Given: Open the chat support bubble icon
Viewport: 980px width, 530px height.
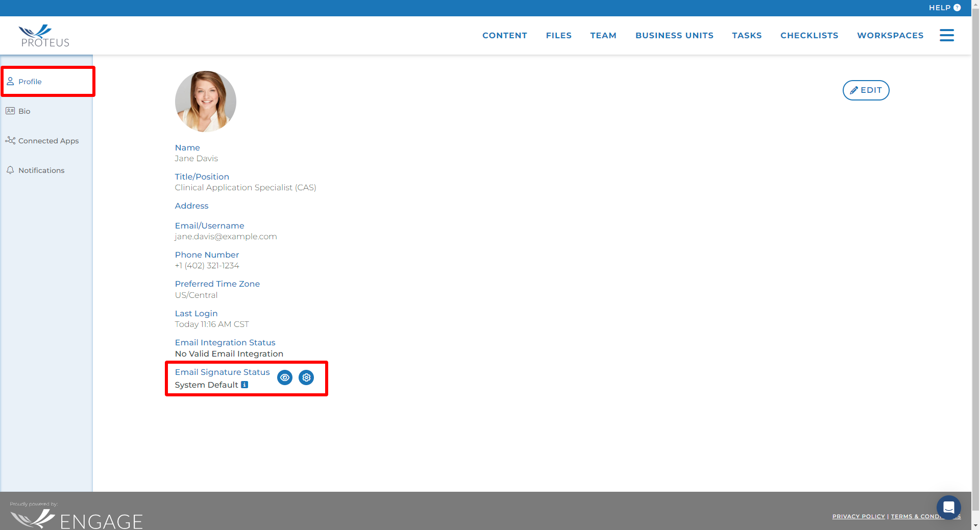Looking at the screenshot, I should click(948, 507).
